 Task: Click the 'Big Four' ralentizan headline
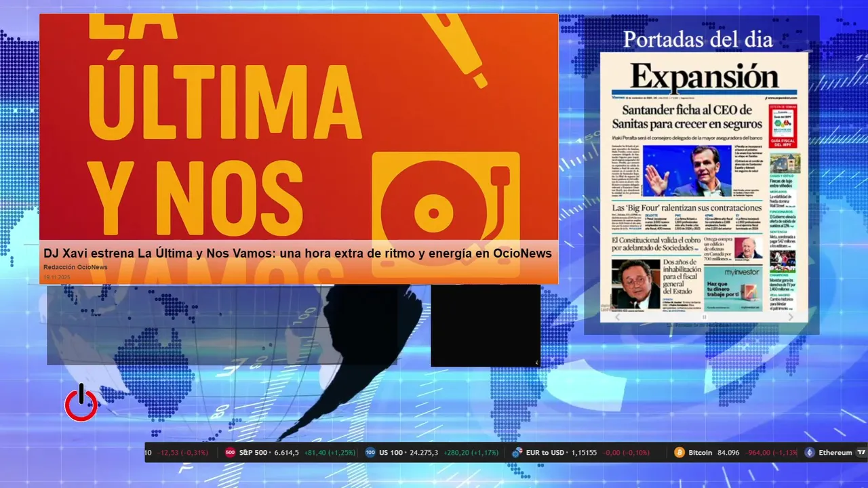point(687,207)
